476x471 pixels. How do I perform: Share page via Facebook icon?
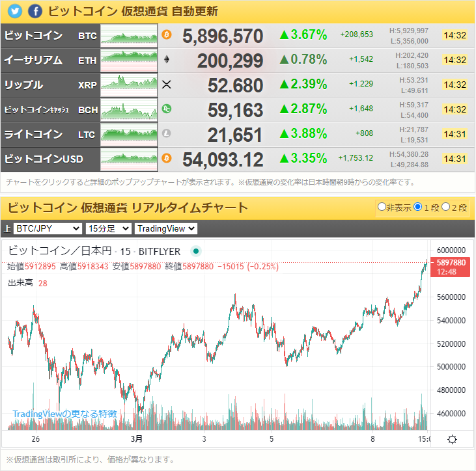click(35, 12)
